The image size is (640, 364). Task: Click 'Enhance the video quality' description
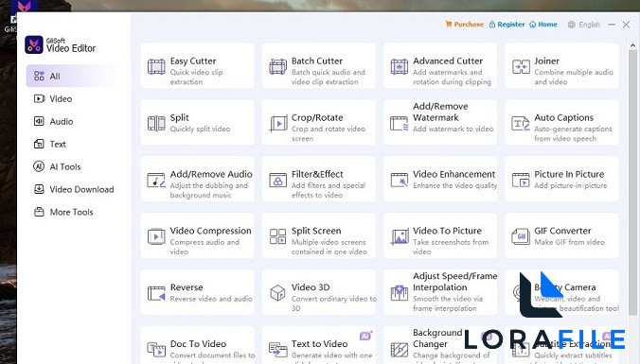tap(454, 185)
